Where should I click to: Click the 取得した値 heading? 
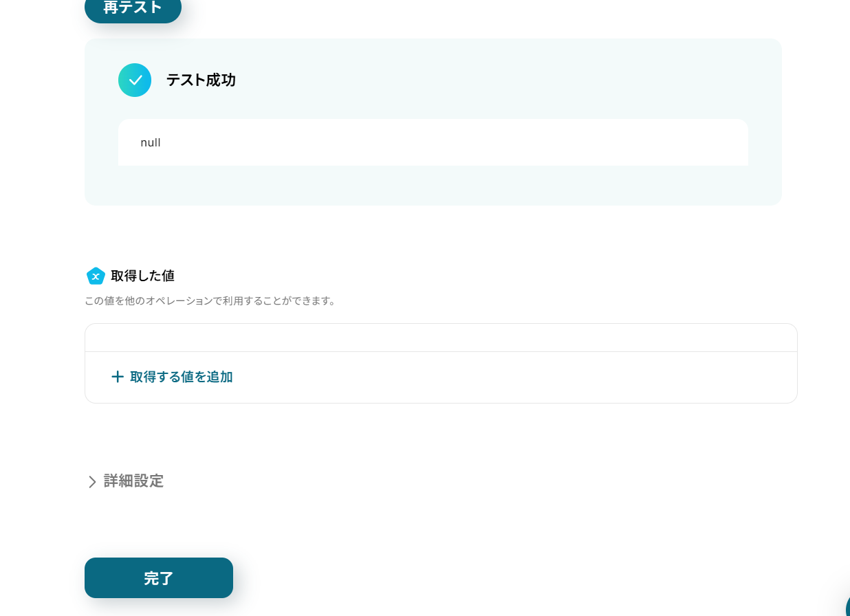(x=142, y=276)
